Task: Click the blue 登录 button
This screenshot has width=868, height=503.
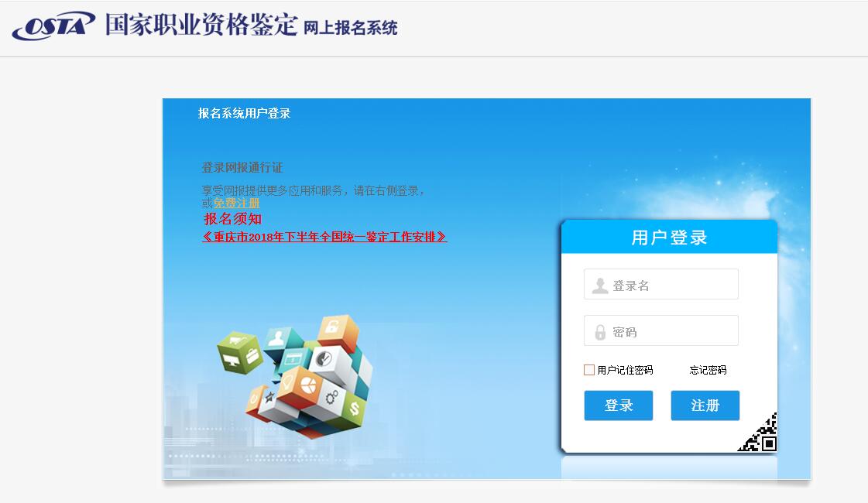Action: point(619,405)
